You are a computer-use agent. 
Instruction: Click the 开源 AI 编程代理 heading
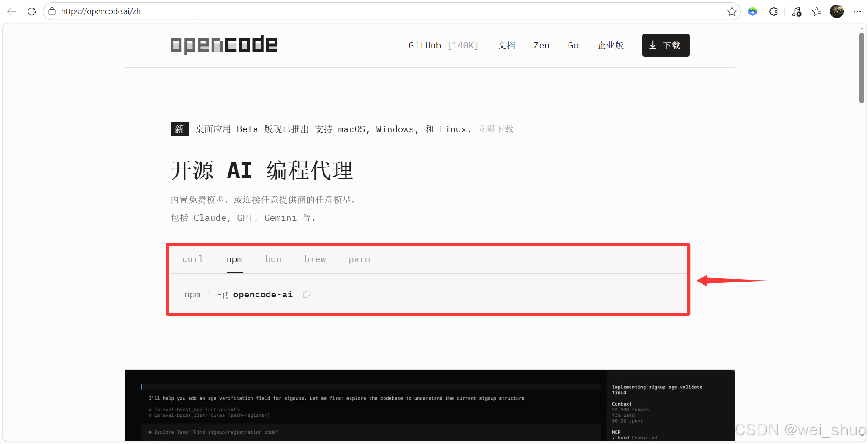(x=262, y=171)
